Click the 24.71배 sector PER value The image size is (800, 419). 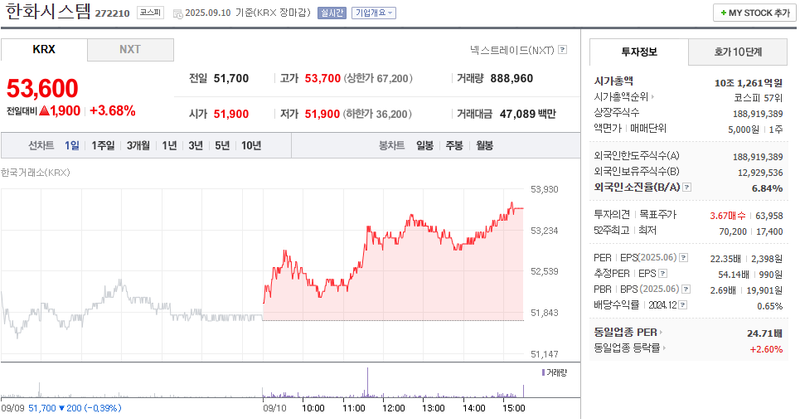pyautogui.click(x=765, y=334)
